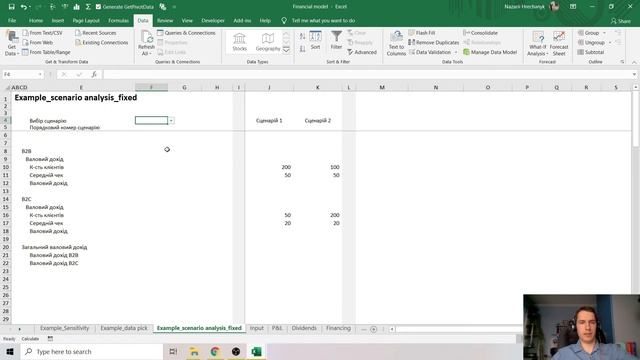
Task: Switch to Example_Sensitivity sheet tab
Action: click(x=64, y=328)
